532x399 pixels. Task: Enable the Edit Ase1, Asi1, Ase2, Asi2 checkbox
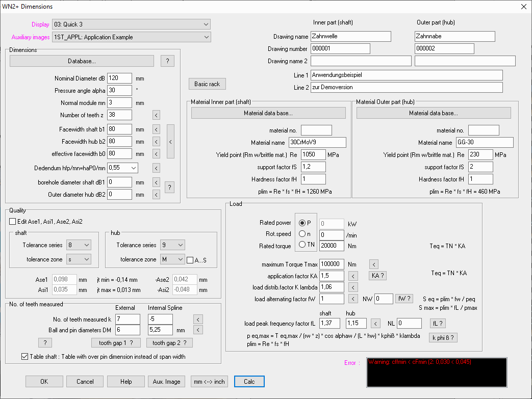point(13,221)
